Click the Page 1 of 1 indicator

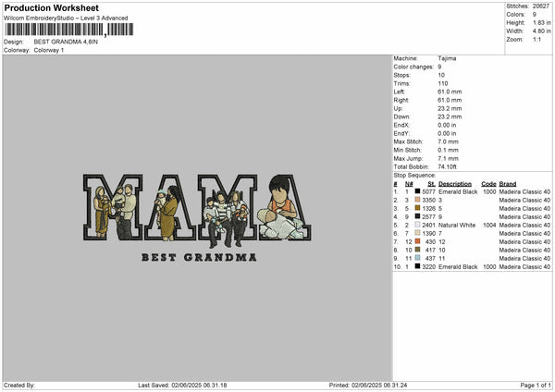[536, 386]
